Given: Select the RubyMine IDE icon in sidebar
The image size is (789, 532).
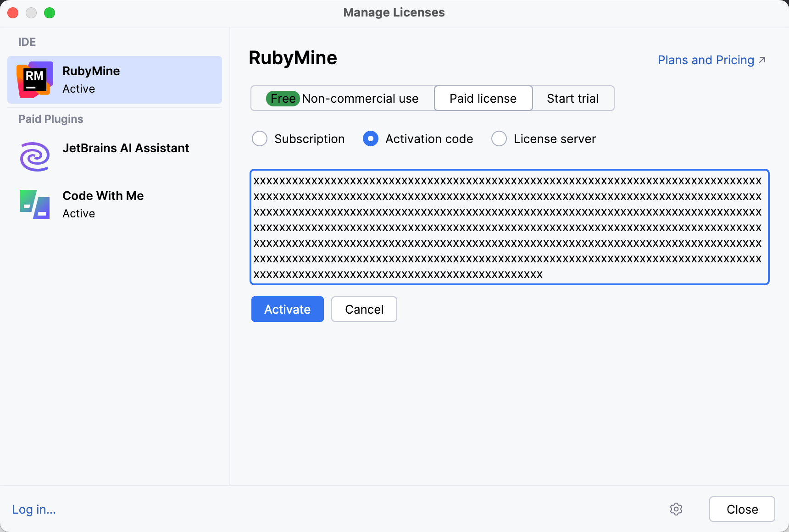Looking at the screenshot, I should point(34,79).
